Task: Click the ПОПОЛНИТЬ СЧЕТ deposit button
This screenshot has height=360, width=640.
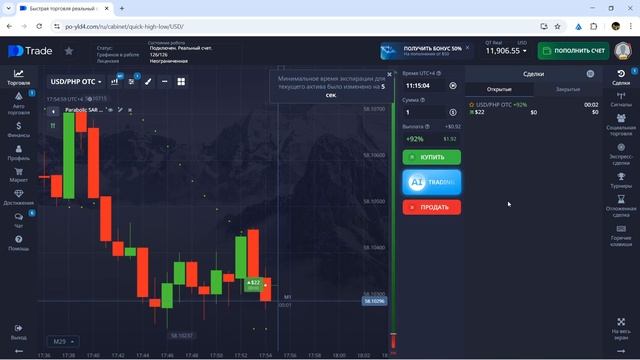Action: [x=573, y=51]
